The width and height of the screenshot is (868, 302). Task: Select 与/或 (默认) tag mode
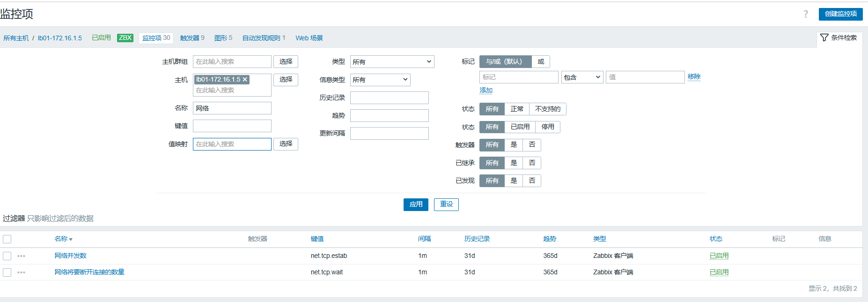(505, 61)
